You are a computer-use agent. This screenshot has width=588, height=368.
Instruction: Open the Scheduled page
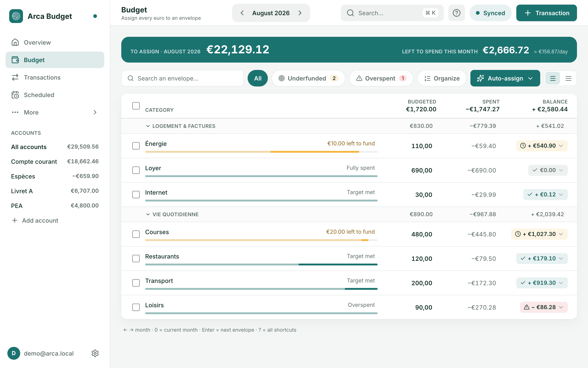point(55,95)
